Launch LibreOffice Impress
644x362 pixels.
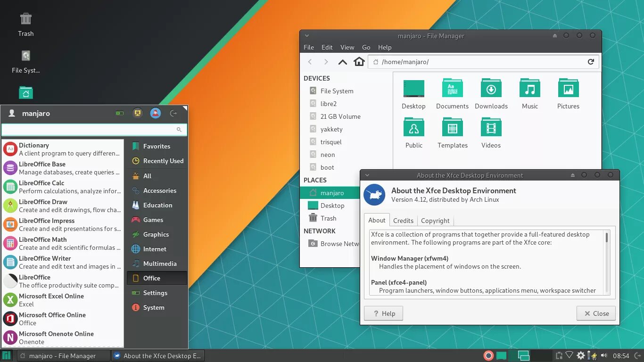pos(63,224)
